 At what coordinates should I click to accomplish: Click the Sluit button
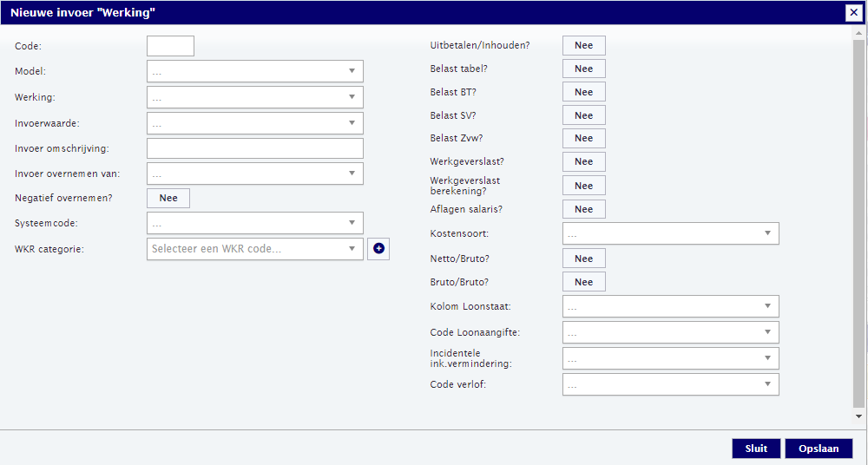click(x=756, y=449)
